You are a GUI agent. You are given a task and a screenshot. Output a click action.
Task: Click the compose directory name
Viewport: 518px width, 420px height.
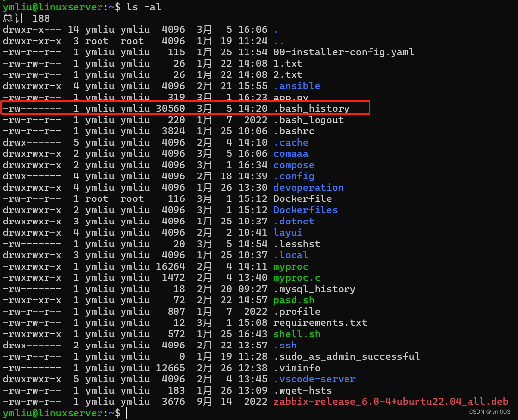click(294, 165)
